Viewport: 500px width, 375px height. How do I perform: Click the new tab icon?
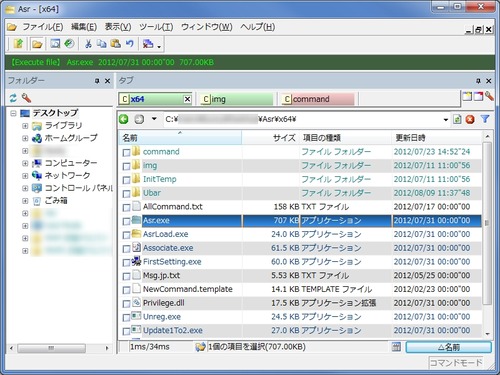coord(467,96)
